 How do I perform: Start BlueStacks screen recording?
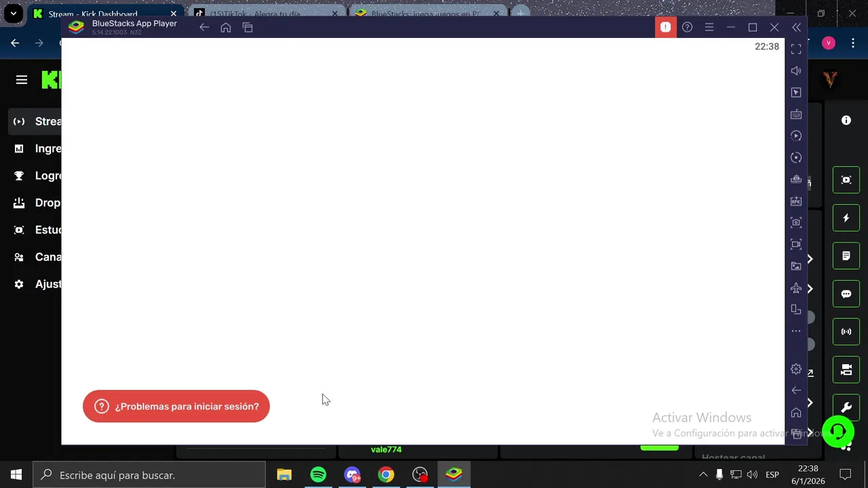click(796, 244)
